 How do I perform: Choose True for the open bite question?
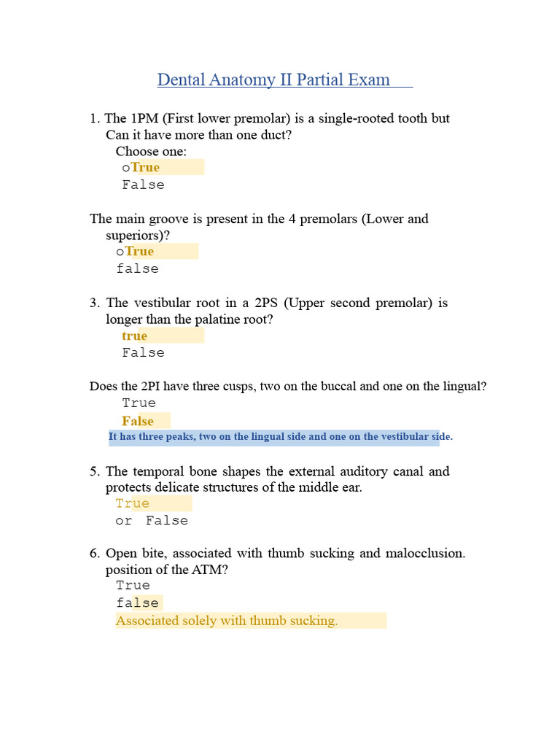[132, 585]
